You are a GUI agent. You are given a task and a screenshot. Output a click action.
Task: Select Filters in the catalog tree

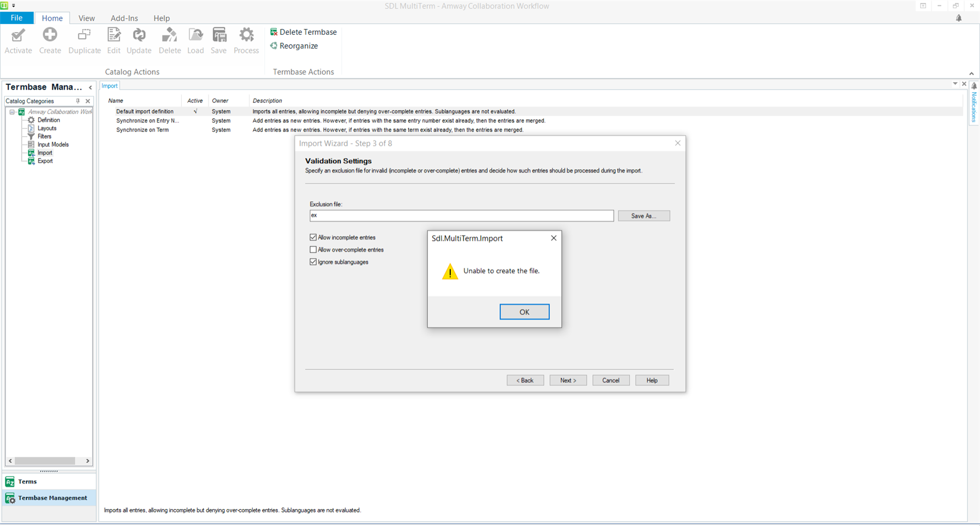[x=44, y=137]
